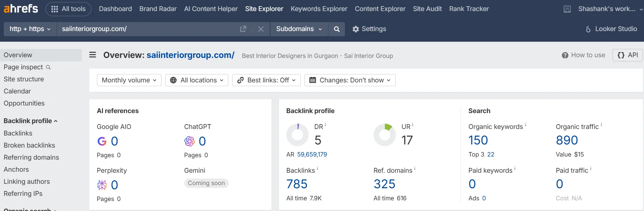Open Linking authors report

27,182
